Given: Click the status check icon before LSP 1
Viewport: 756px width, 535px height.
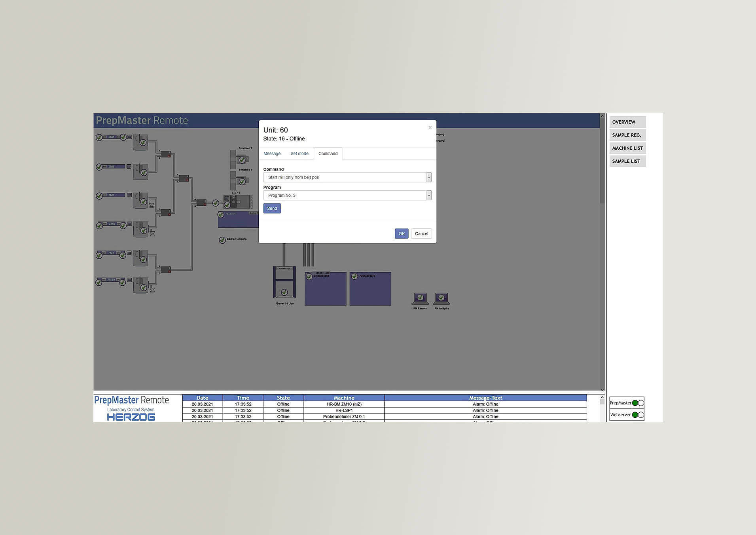Looking at the screenshot, I should (216, 203).
